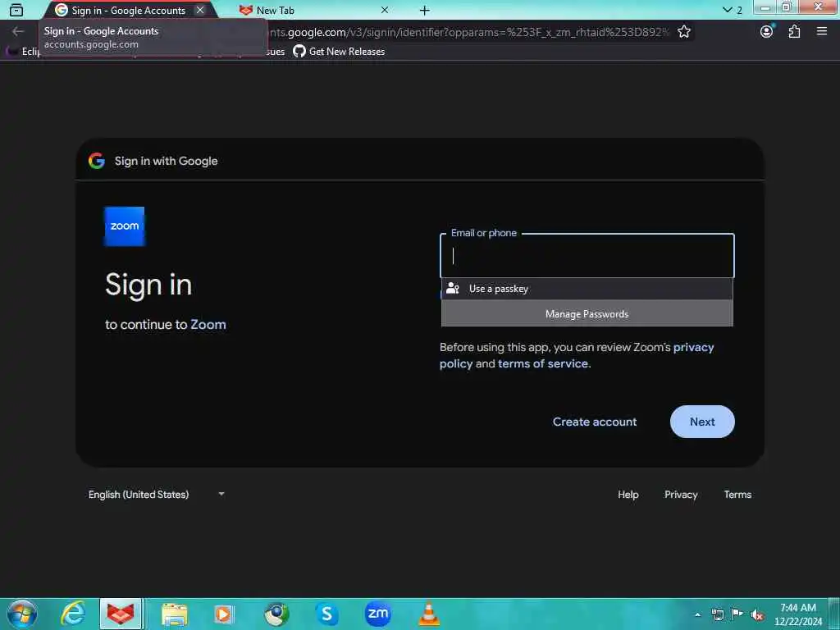Image resolution: width=840 pixels, height=630 pixels.
Task: Launch Internet Explorer from the taskbar
Action: (73, 614)
